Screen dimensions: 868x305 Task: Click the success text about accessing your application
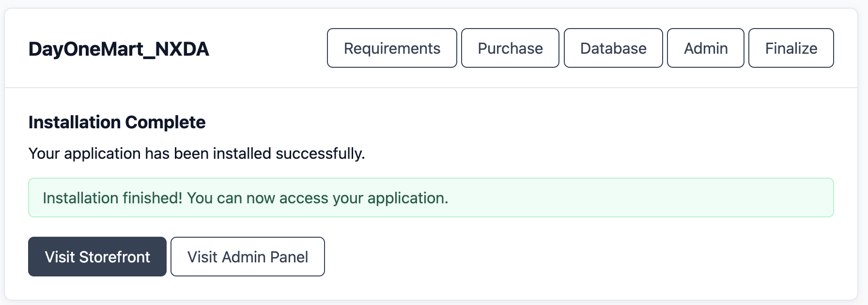pos(245,198)
